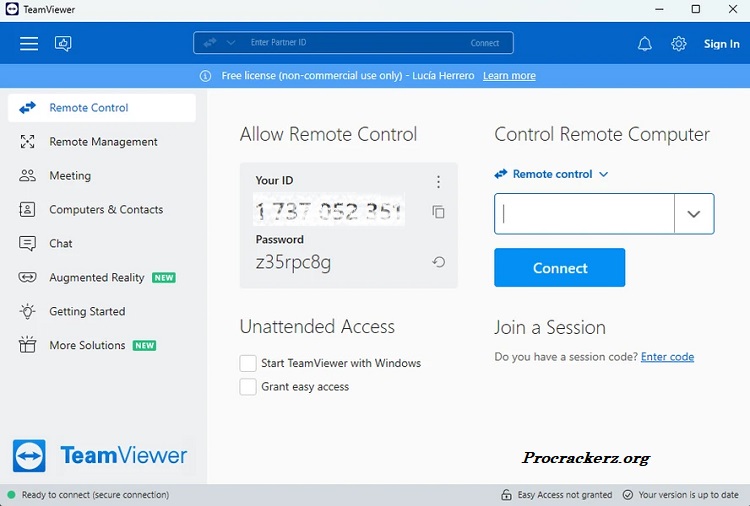
Task: Click the feedback icon next to the hamburger menu
Action: pos(63,44)
